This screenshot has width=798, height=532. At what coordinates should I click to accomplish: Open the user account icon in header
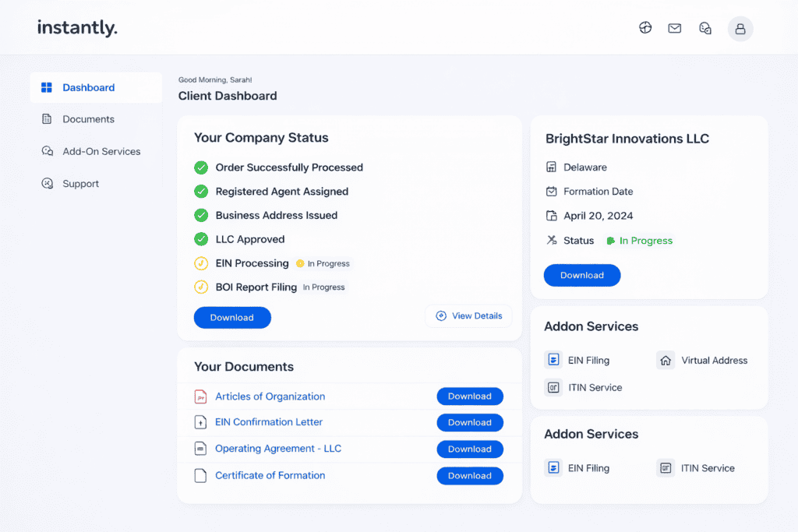point(740,27)
